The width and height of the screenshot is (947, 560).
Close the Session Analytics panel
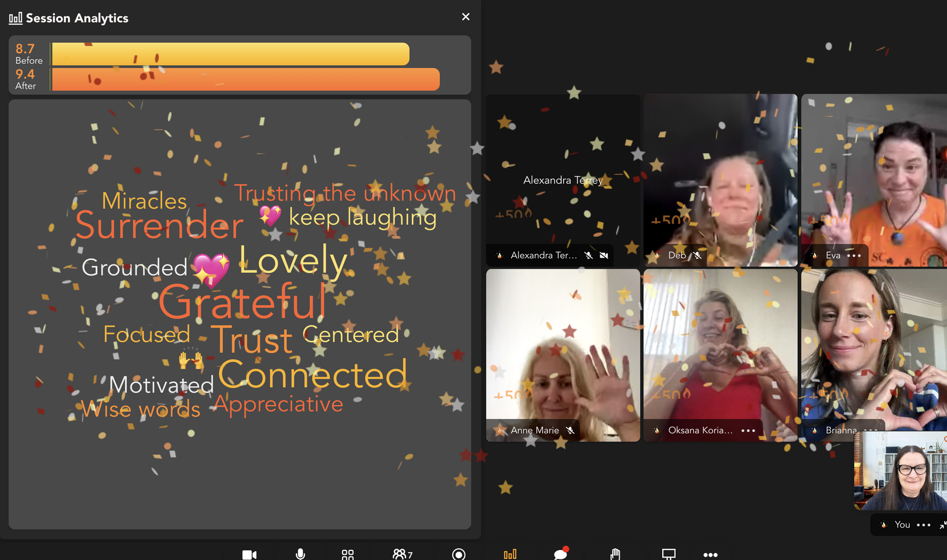pyautogui.click(x=466, y=17)
